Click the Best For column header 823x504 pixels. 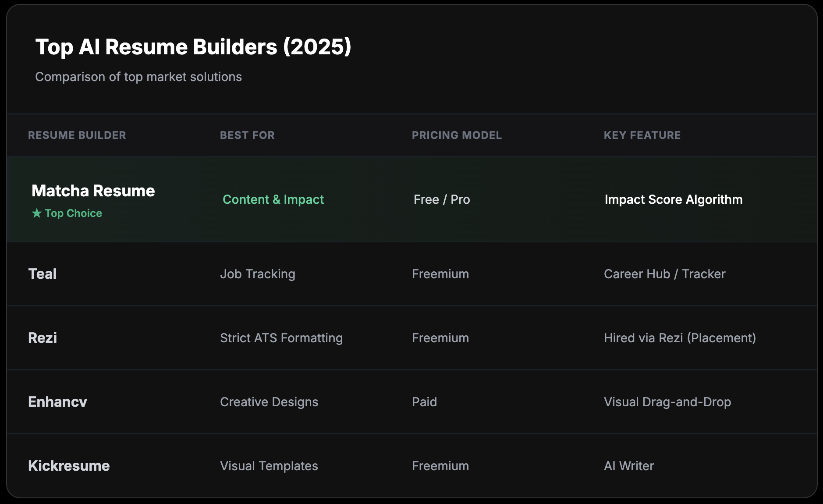(x=247, y=135)
